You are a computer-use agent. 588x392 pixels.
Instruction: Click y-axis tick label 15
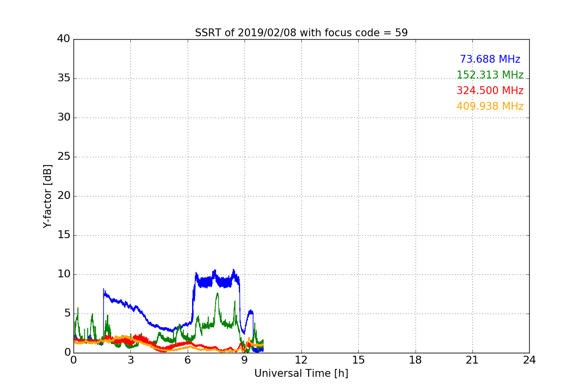64,235
